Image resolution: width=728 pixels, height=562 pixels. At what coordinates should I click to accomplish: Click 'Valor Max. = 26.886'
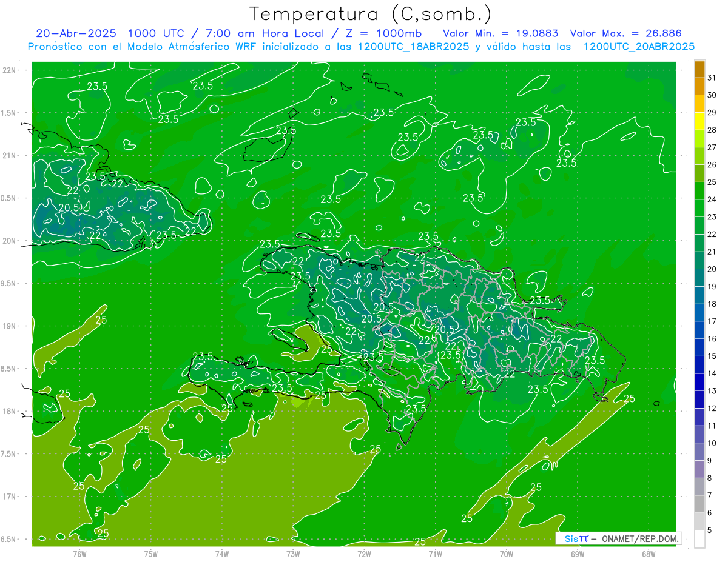625,33
